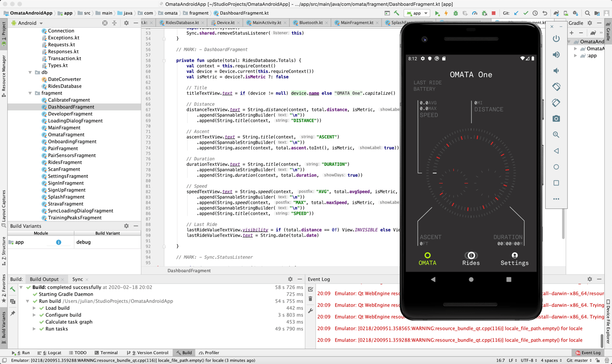Open the app run configuration dropdown
The width and height of the screenshot is (612, 364).
[x=417, y=13]
